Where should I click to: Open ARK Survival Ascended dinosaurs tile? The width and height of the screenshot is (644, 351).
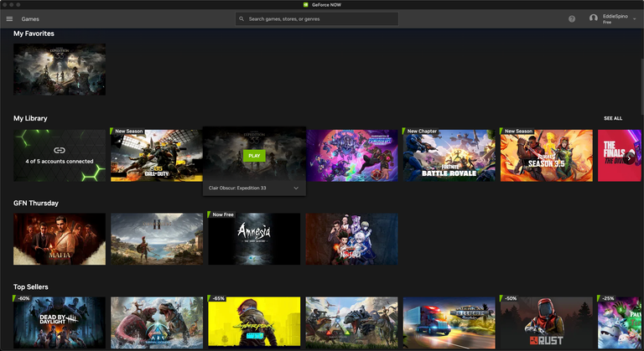click(157, 323)
